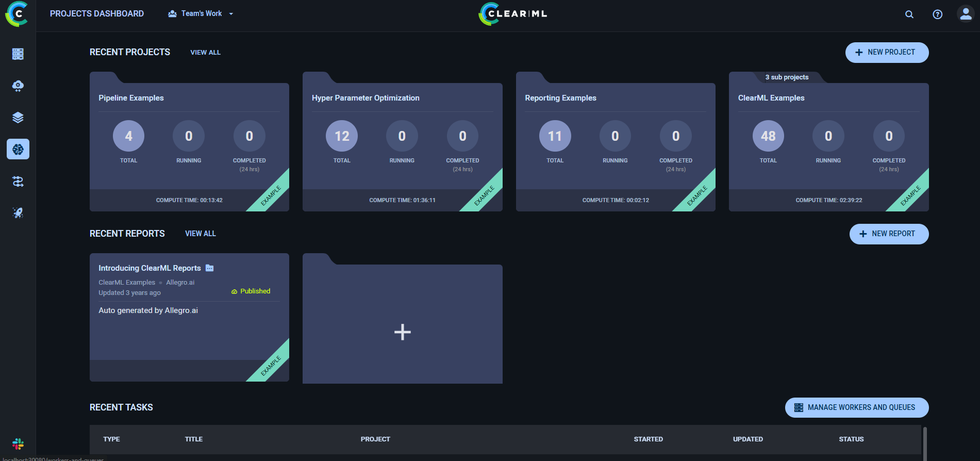Click 'Updated 3 years ago' text
Screen dimensions: 980x461
click(129, 293)
